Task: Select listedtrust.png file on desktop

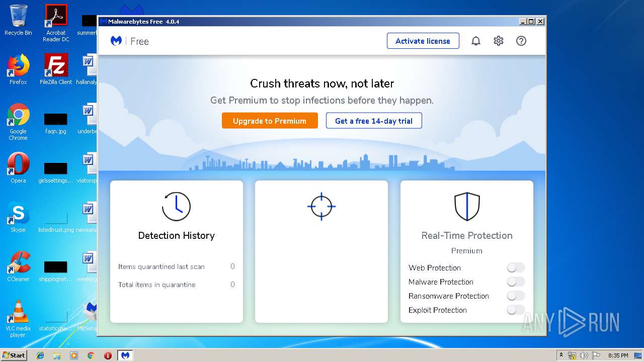Action: point(56,221)
